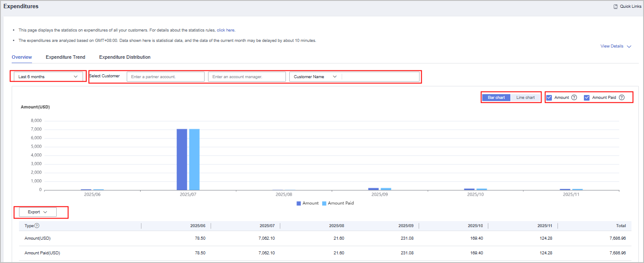Click the account manager input field
The height and width of the screenshot is (263, 644).
click(247, 77)
